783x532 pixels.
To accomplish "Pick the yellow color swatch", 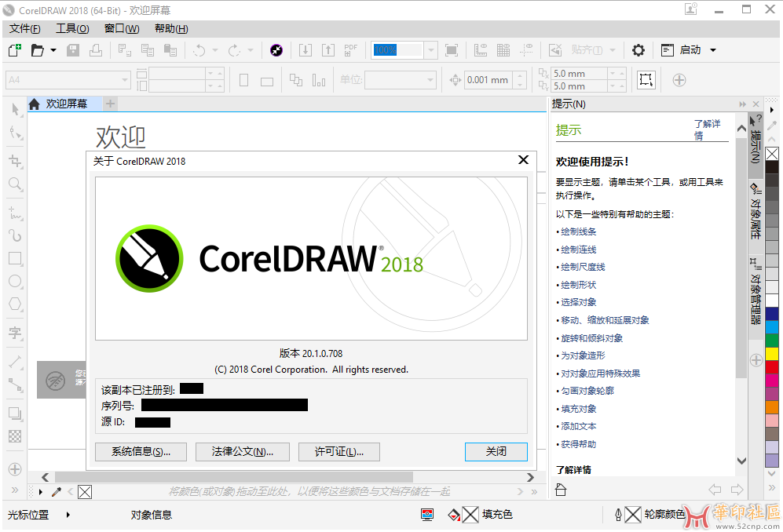I will coord(772,353).
